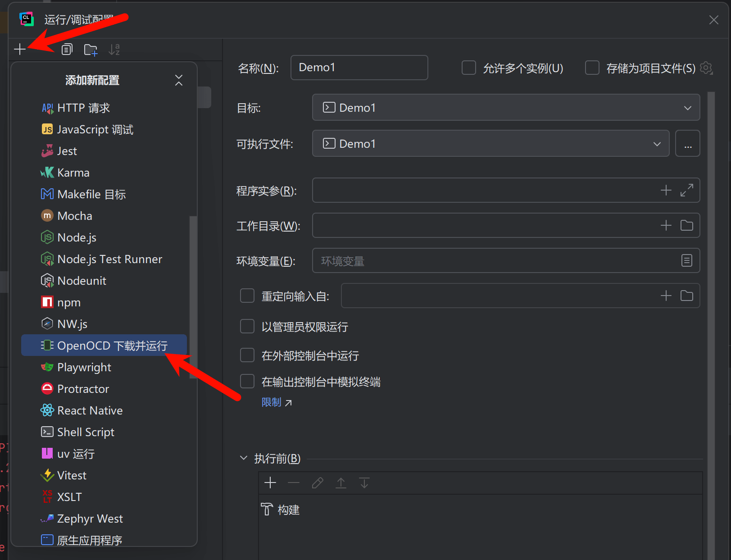This screenshot has width=731, height=560.
Task: Click the 限制 link
Action: point(271,402)
